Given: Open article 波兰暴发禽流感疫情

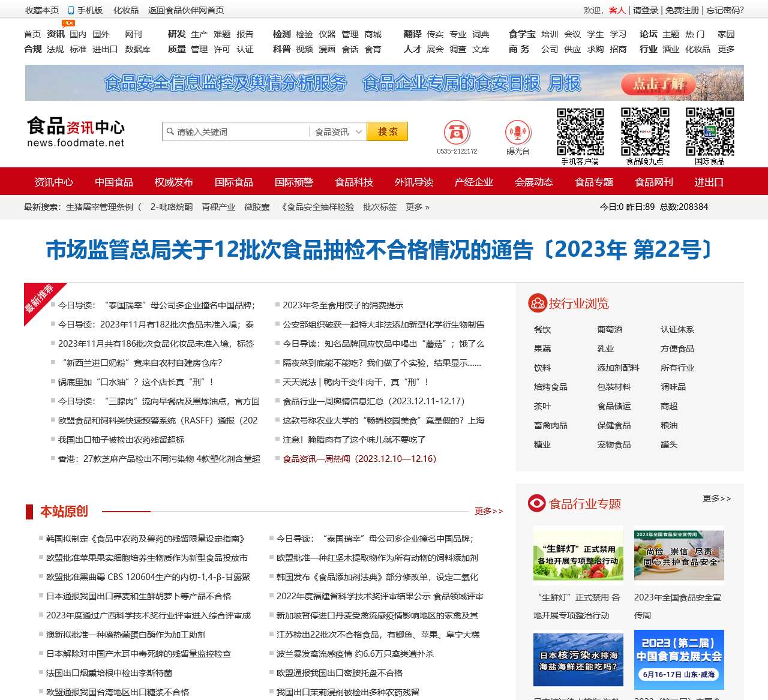Looking at the screenshot, I should coord(355,654).
